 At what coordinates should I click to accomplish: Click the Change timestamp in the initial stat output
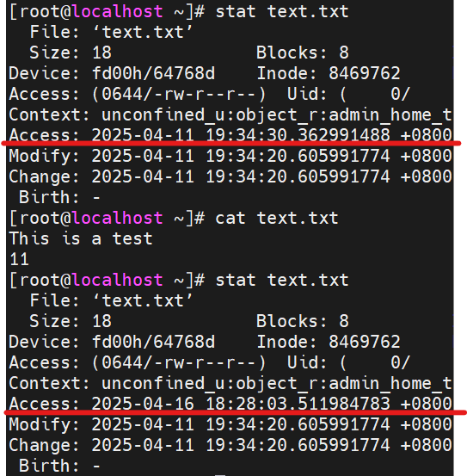pyautogui.click(x=272, y=176)
